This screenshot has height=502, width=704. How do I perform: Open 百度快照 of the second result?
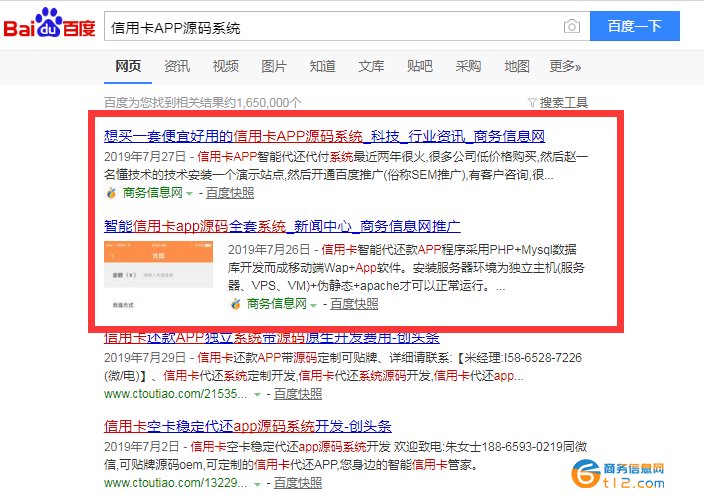pyautogui.click(x=354, y=304)
